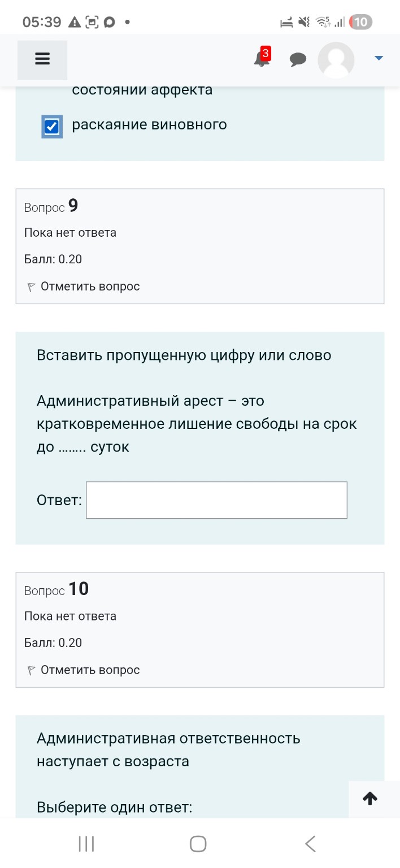The image size is (400, 868).
Task: Click the profile avatar image
Action: tap(336, 59)
